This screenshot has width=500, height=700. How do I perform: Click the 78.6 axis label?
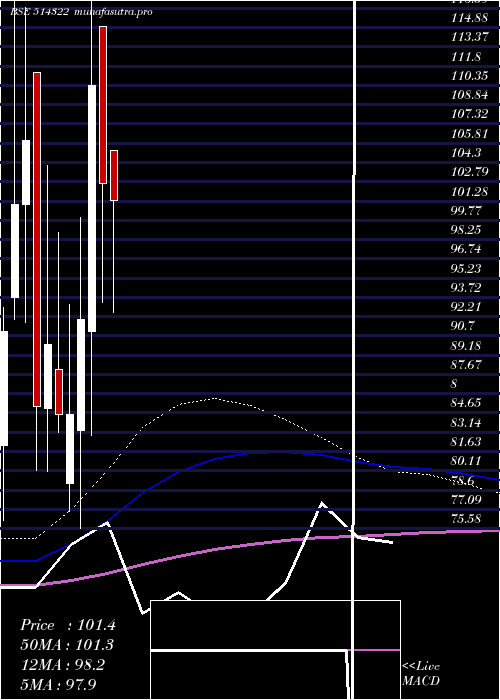(x=463, y=480)
